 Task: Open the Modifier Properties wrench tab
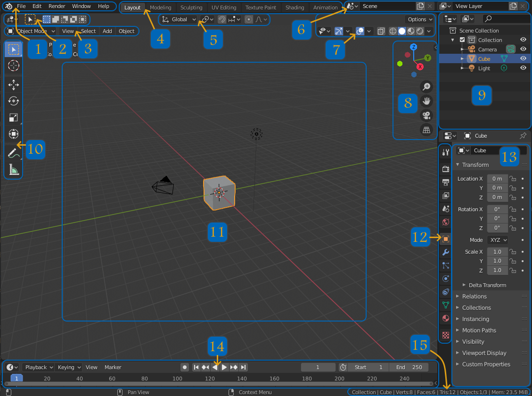pyautogui.click(x=445, y=252)
